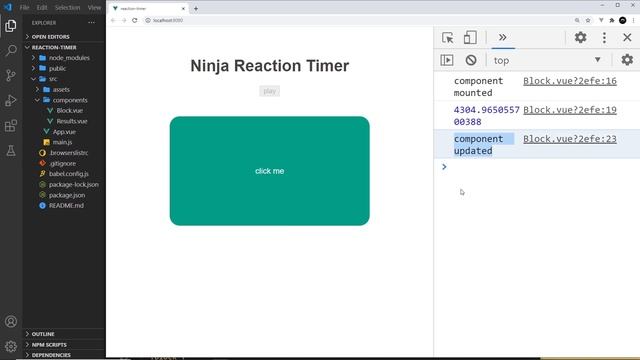Open the View menu
Screen dimensions: 640x360
tap(94, 7)
